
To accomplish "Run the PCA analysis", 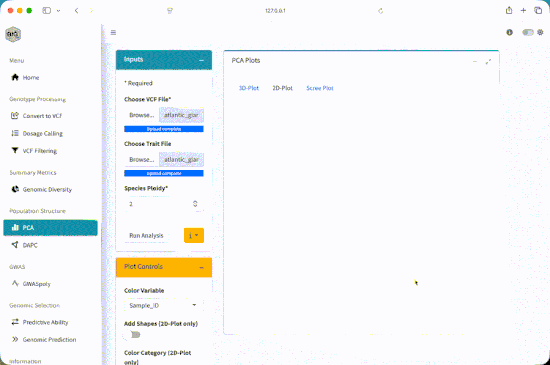I will pos(146,236).
